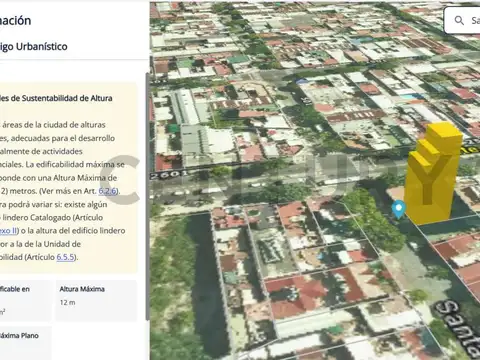
Task: Click the 2601 street number label
Action: [169, 174]
